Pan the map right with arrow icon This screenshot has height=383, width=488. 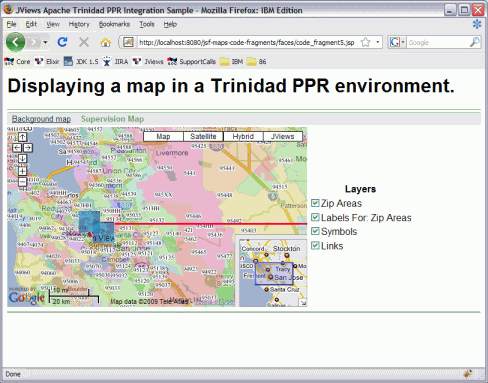tap(28, 148)
